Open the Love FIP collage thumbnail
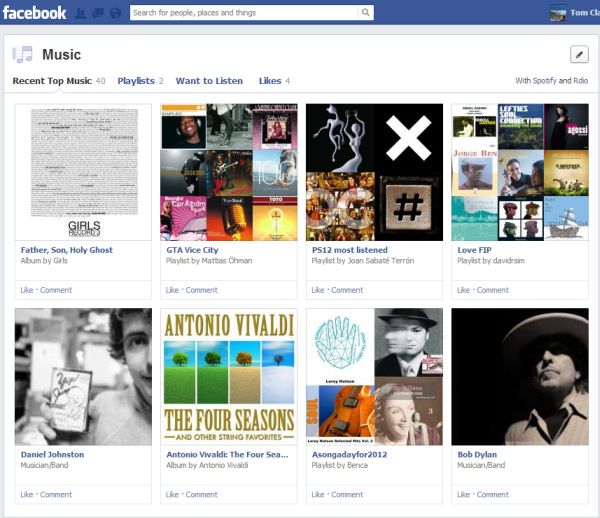600x518 pixels. 520,172
